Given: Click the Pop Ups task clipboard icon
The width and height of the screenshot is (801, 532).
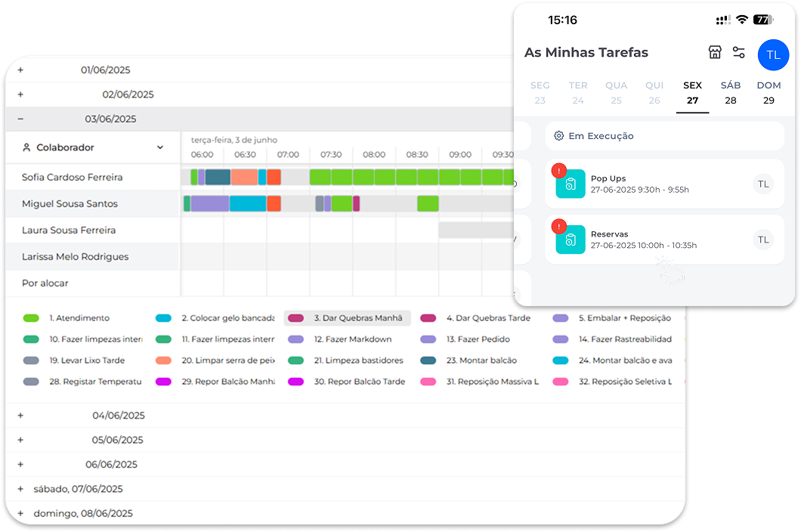Looking at the screenshot, I should coord(571,184).
